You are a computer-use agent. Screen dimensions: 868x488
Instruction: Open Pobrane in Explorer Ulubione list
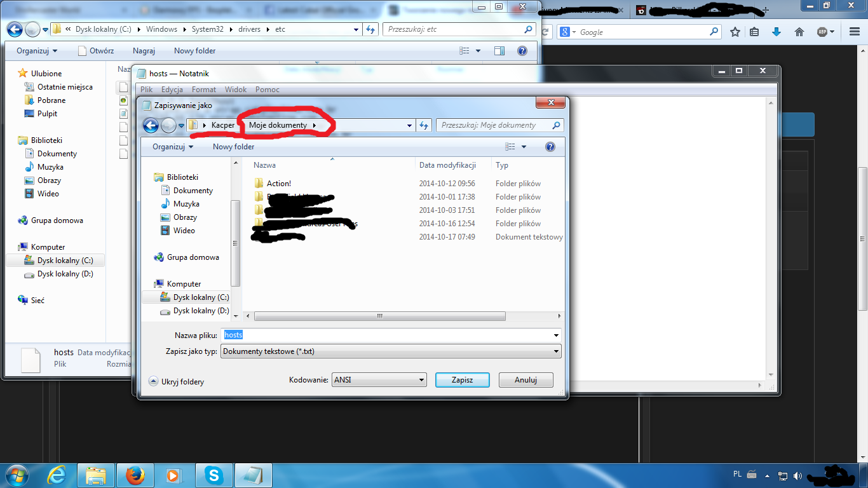click(44, 100)
